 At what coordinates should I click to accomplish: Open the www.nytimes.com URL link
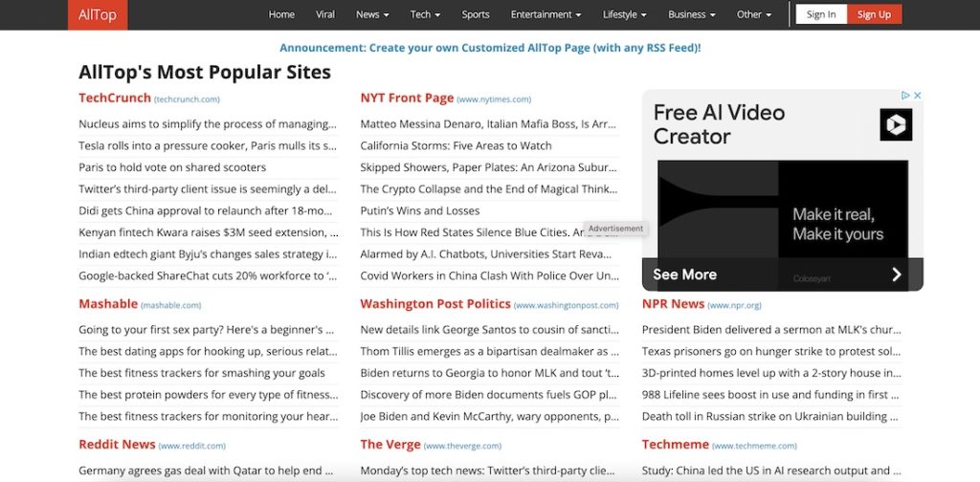[494, 99]
